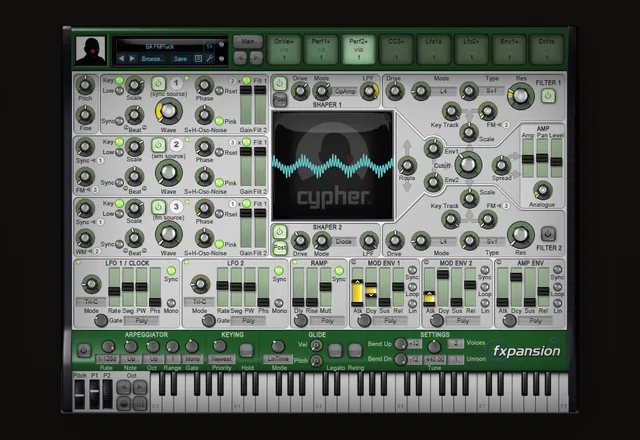Open LFO 1 Tri-C mode dropdown
This screenshot has width=640, height=440.
point(91,302)
